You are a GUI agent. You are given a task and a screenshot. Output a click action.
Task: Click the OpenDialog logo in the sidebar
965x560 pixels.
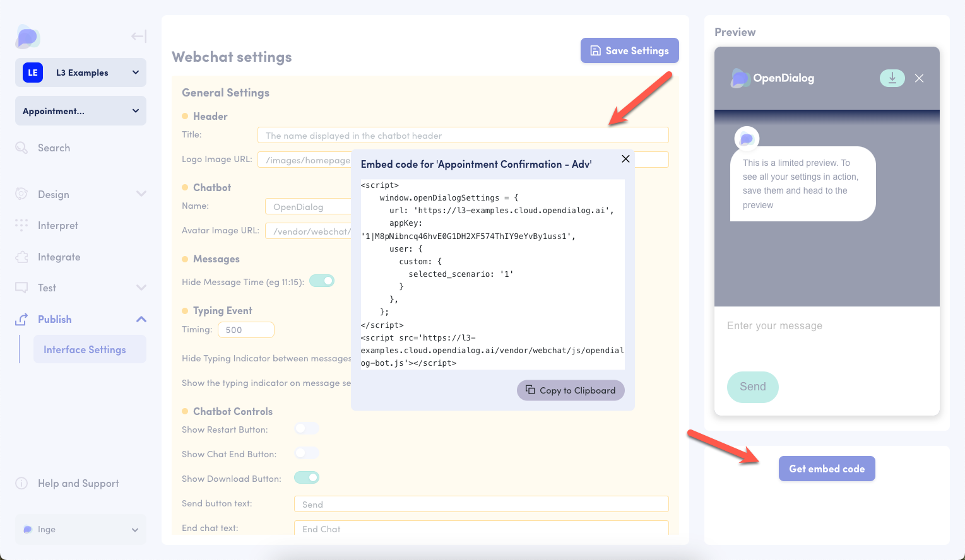(x=28, y=37)
